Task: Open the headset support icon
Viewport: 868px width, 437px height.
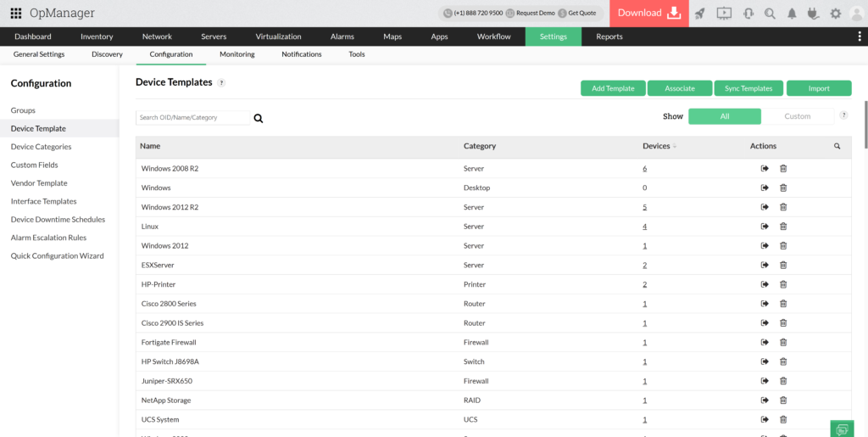Action: (x=748, y=13)
